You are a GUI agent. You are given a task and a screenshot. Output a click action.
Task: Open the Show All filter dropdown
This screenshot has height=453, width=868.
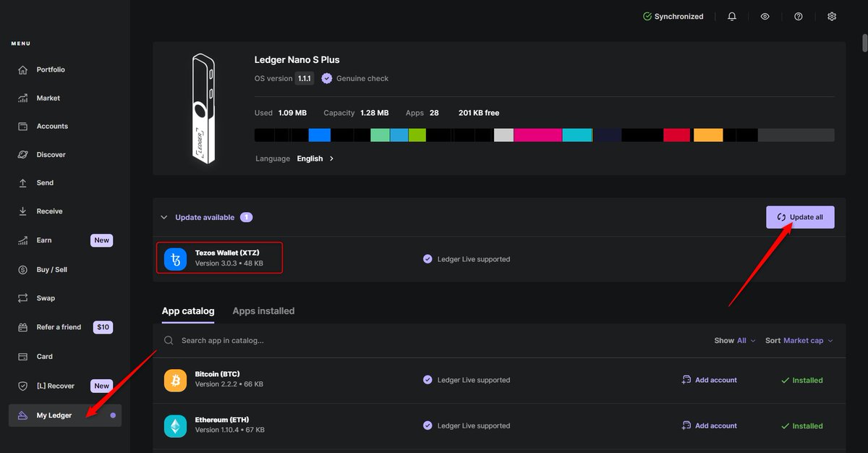pyautogui.click(x=735, y=340)
